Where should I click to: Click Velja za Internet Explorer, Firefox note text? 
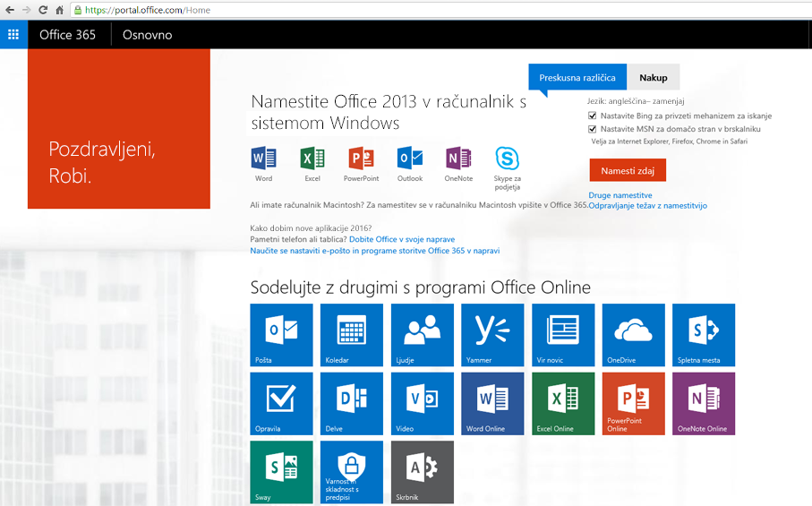tap(669, 142)
